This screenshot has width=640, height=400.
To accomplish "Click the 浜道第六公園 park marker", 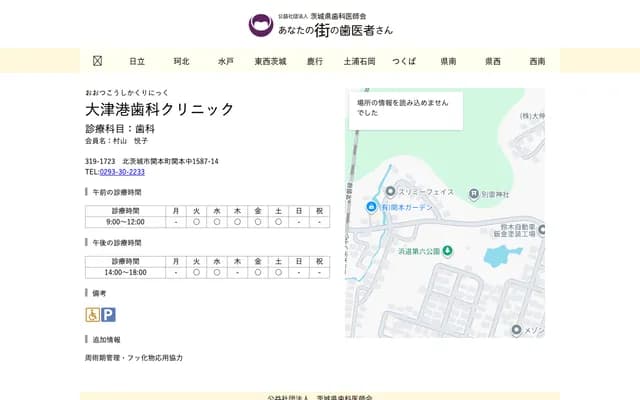I will coord(447,251).
